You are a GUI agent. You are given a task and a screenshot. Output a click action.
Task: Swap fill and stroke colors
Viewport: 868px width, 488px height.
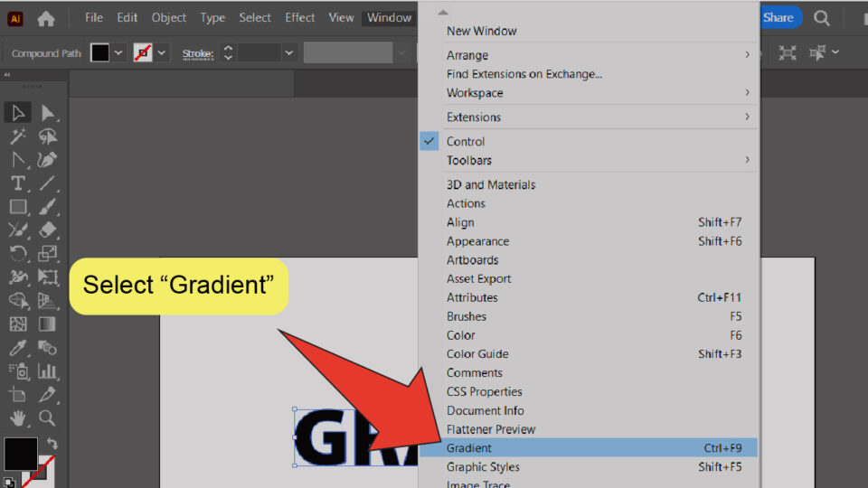pos(52,444)
